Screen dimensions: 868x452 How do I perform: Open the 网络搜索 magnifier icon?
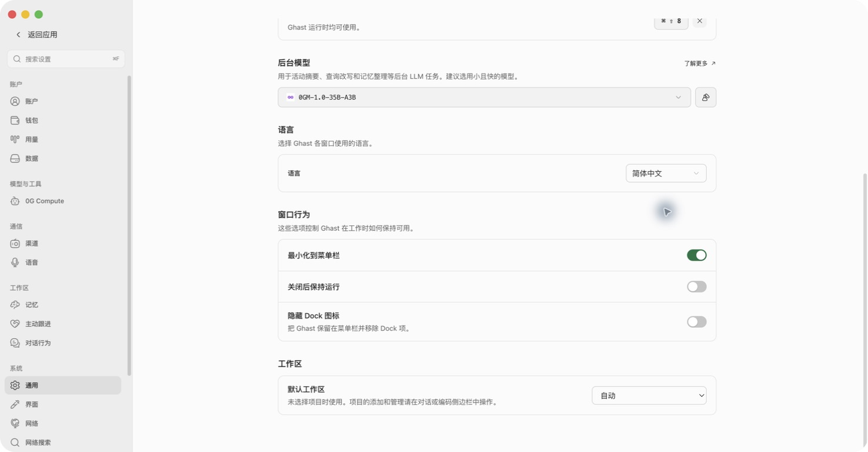(15, 442)
